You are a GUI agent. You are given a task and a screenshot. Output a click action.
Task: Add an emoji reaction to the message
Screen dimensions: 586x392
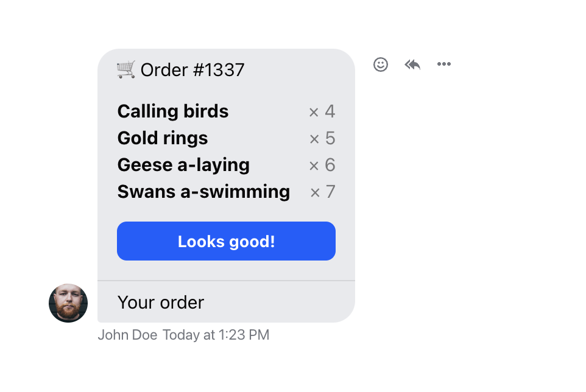coord(381,65)
